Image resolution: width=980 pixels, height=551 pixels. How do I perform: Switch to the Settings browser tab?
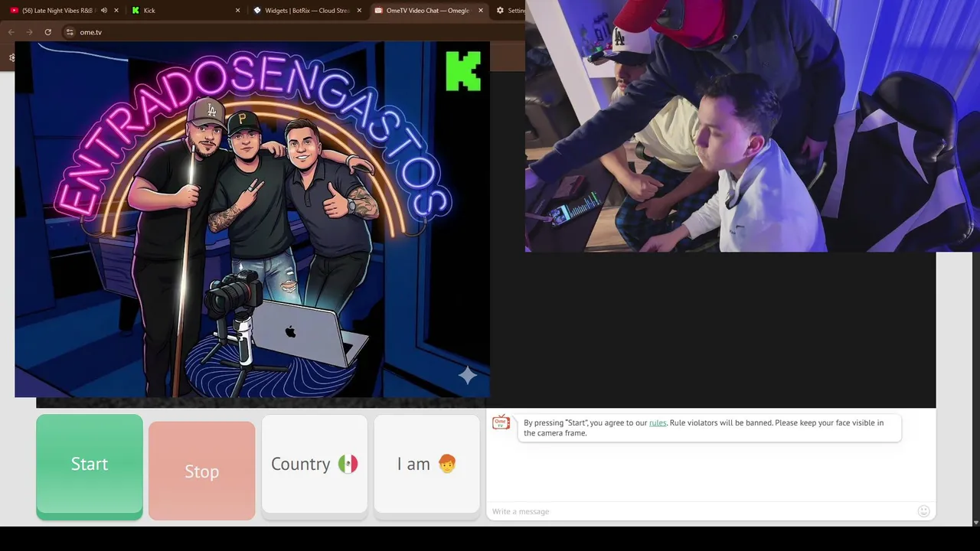pos(511,11)
